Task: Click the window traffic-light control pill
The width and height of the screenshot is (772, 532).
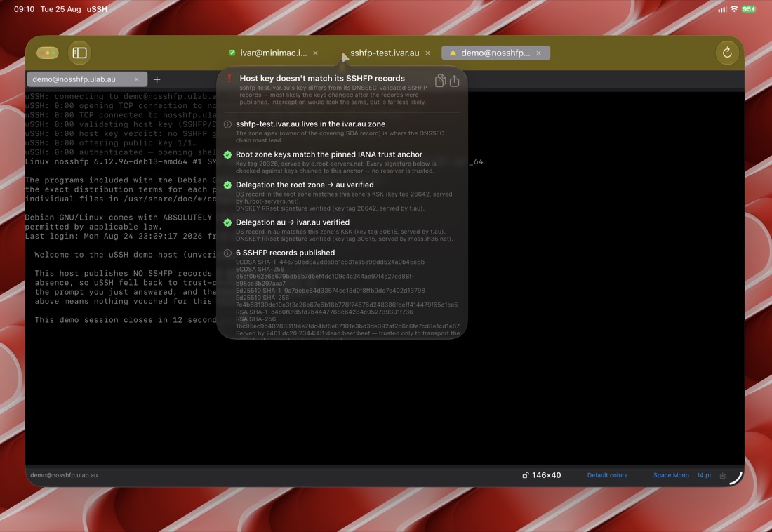Action: (48, 53)
